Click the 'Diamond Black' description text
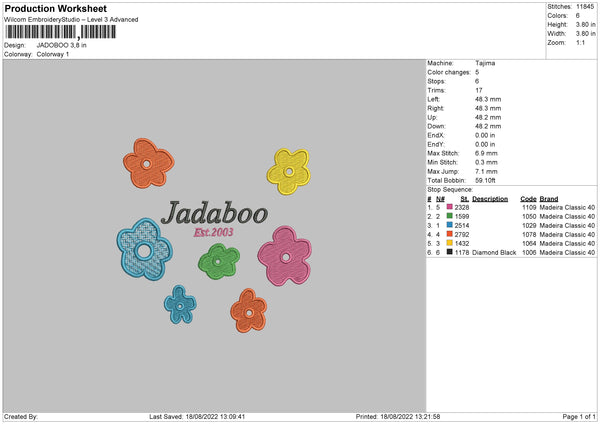The width and height of the screenshot is (600, 424). click(494, 253)
